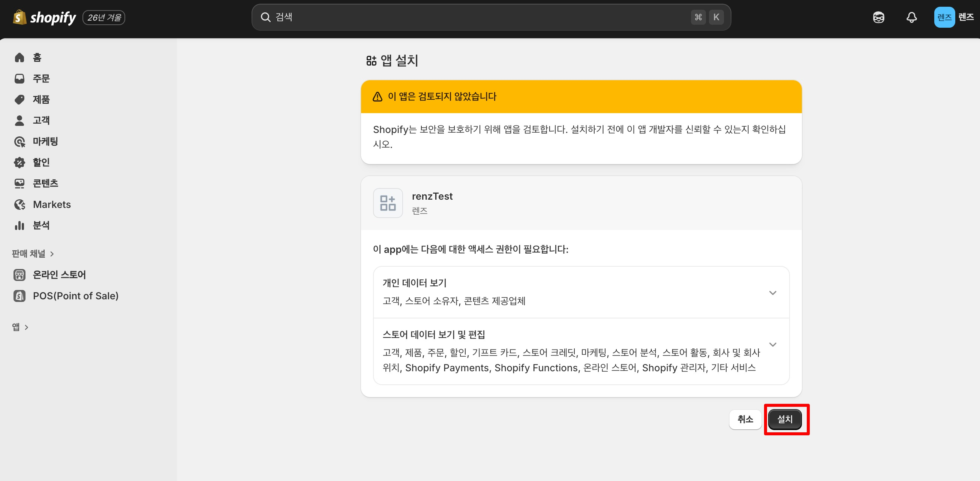This screenshot has width=980, height=481.
Task: Open notifications bell icon
Action: 911,17
